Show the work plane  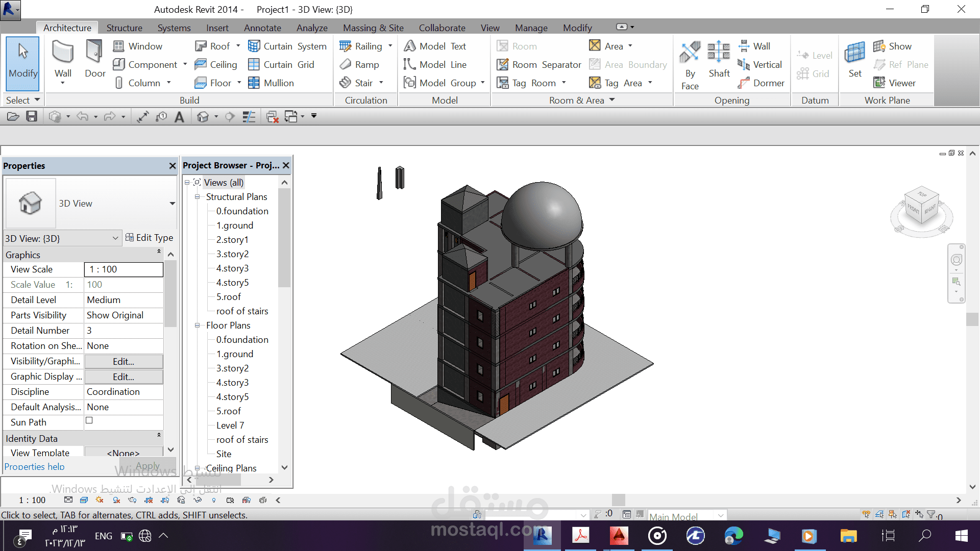892,46
